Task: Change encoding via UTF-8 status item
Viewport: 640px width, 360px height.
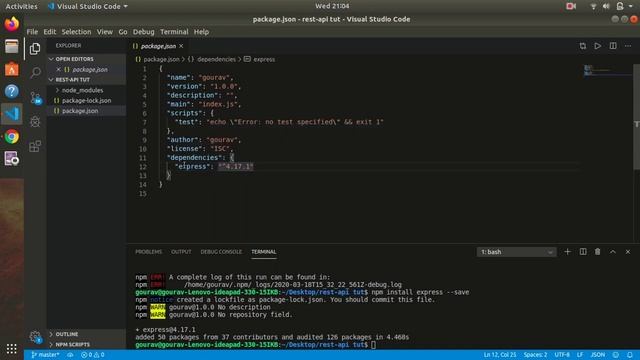Action: tap(562, 355)
